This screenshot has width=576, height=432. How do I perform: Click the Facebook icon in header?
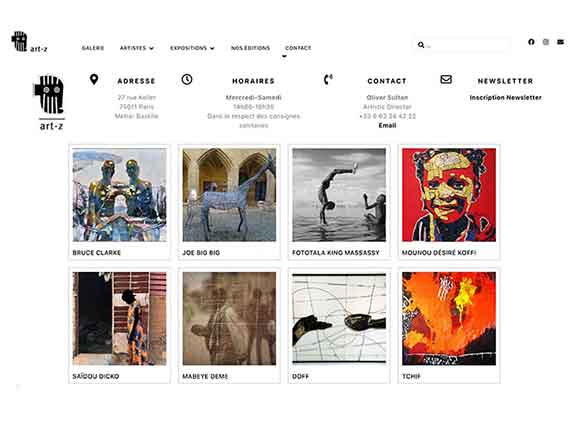point(531,42)
